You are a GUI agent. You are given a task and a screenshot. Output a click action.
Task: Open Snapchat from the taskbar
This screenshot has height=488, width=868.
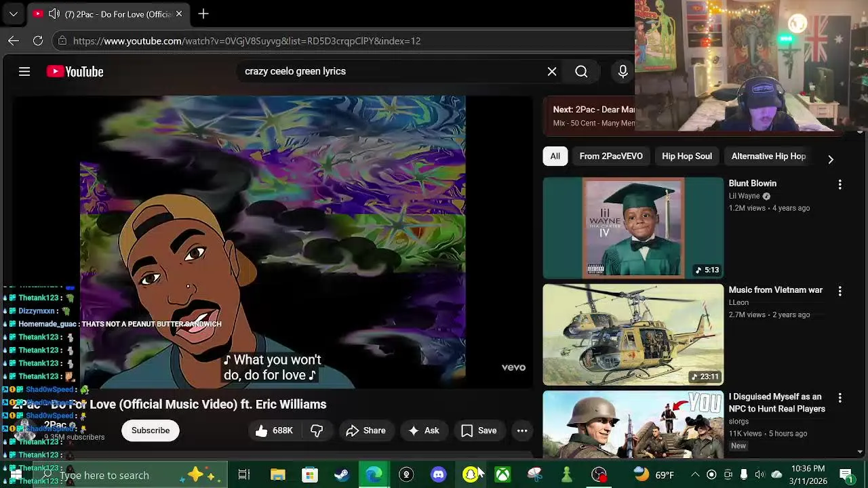[471, 474]
